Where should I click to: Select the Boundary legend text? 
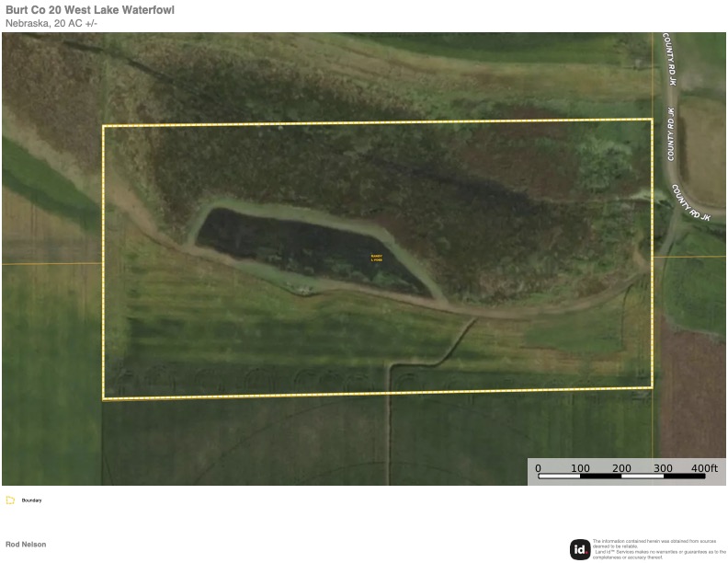click(x=32, y=500)
